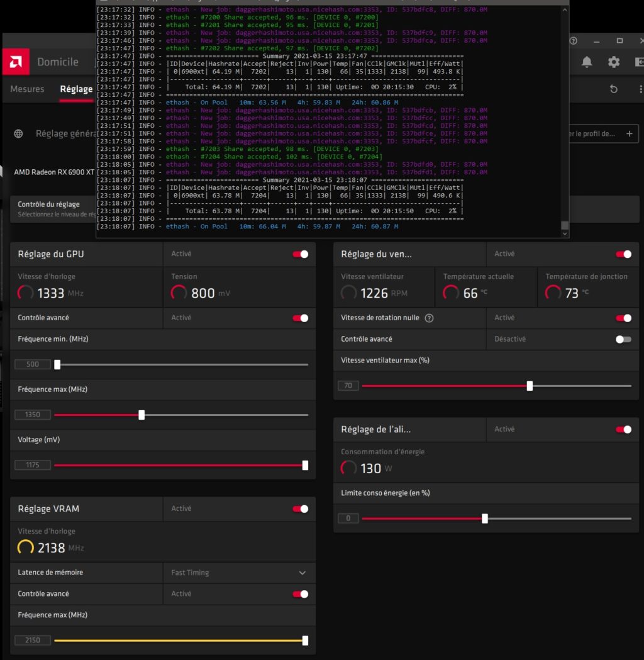Click the AMD logo icon
Image resolution: width=644 pixels, height=660 pixels.
[16, 62]
